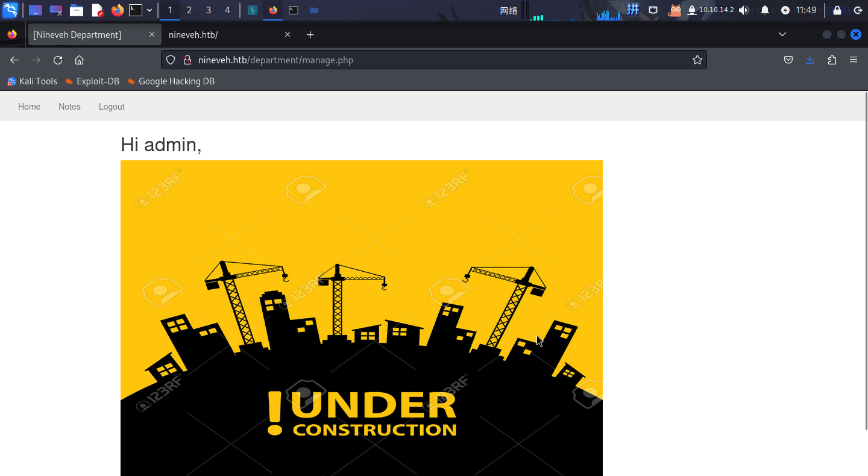Click the orange cat tray icon
The height and width of the screenshot is (476, 868).
coord(675,10)
